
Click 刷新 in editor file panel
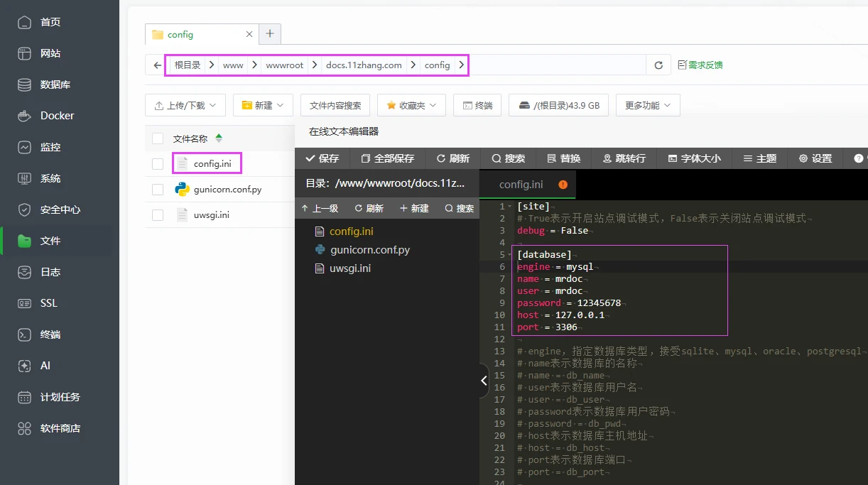pos(368,208)
